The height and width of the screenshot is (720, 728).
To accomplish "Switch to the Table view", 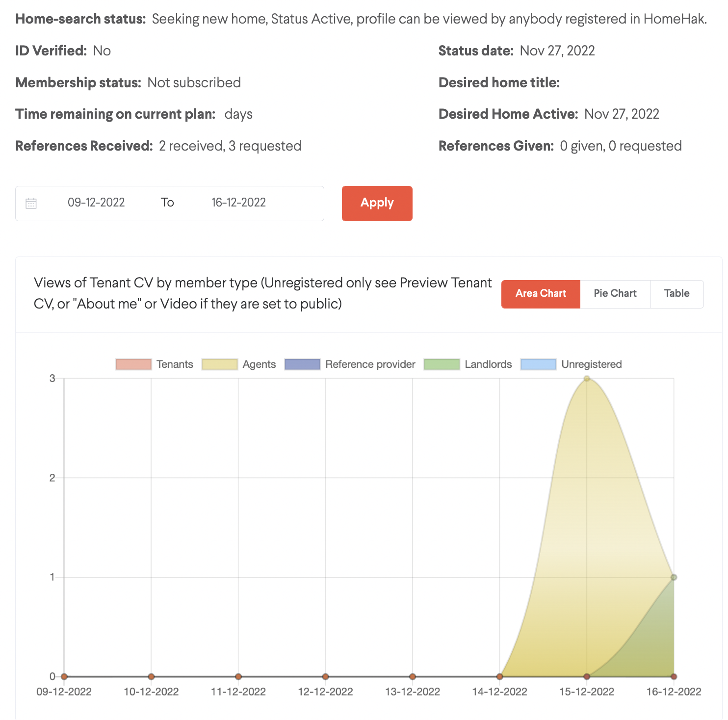I will pyautogui.click(x=677, y=294).
